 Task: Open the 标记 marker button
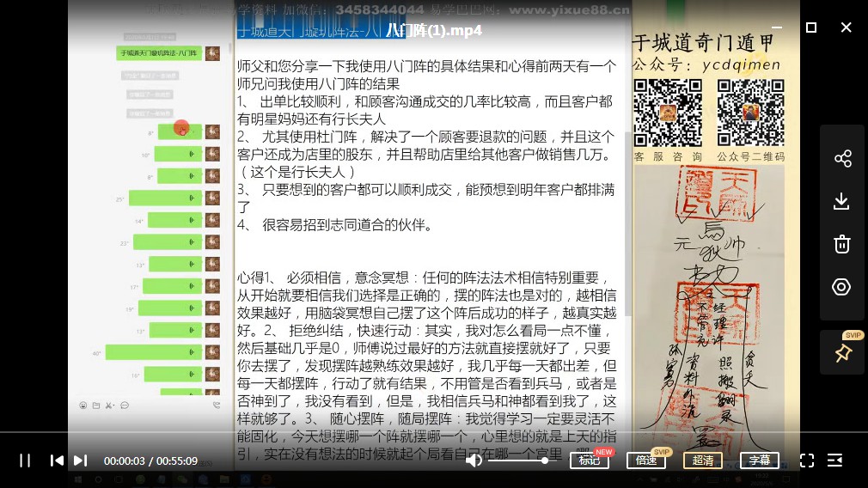590,461
